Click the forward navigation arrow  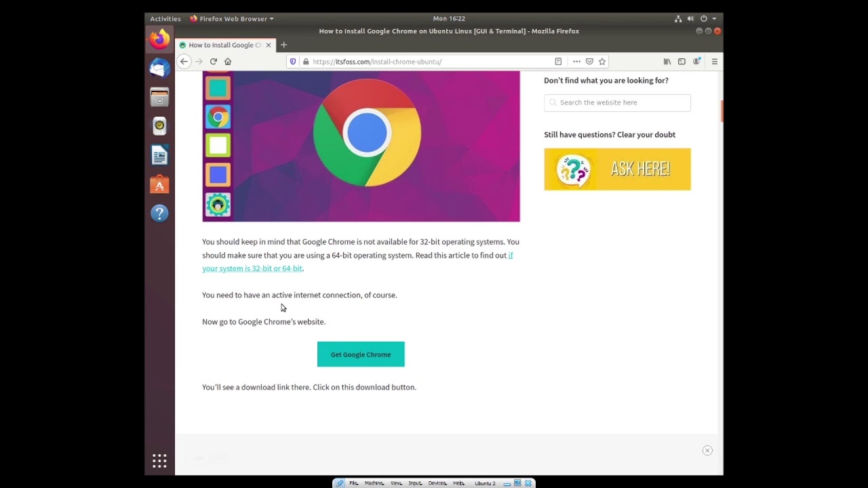[199, 62]
